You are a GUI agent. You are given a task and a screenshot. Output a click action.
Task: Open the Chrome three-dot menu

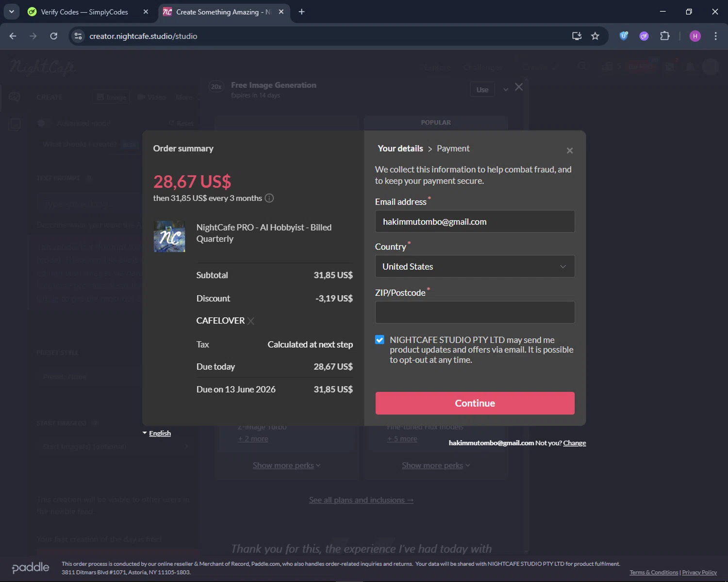pyautogui.click(x=715, y=36)
